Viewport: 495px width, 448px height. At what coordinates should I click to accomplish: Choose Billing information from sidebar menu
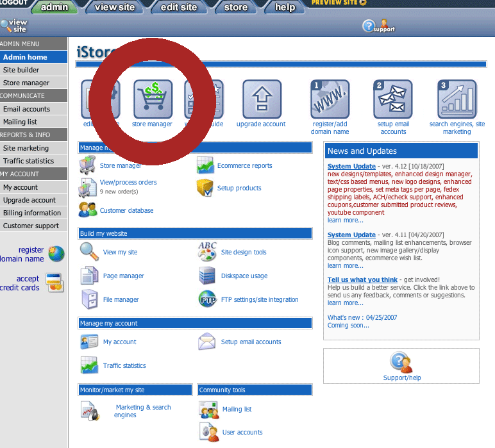click(31, 213)
